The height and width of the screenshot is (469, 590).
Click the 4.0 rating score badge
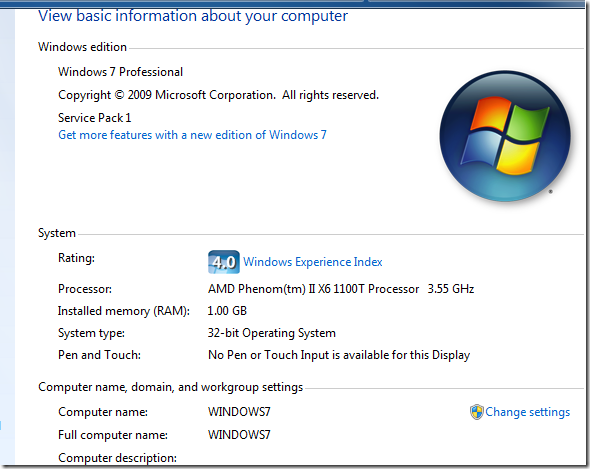[224, 262]
